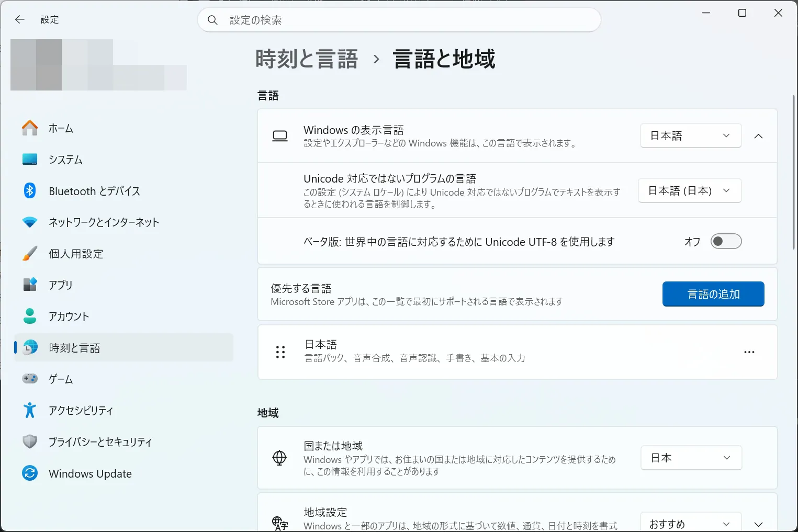The height and width of the screenshot is (532, 798).
Task: Toggle the Unicode UTF-8 beta switch
Action: [726, 241]
